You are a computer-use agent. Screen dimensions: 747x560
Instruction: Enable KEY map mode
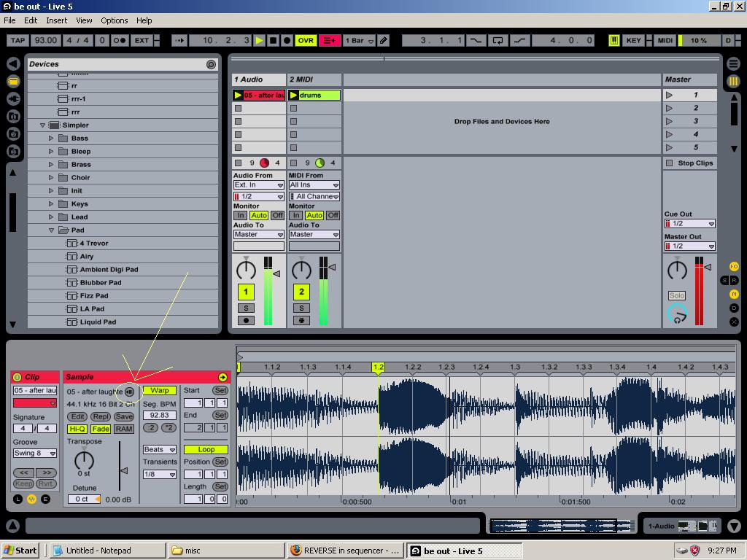[x=633, y=41]
